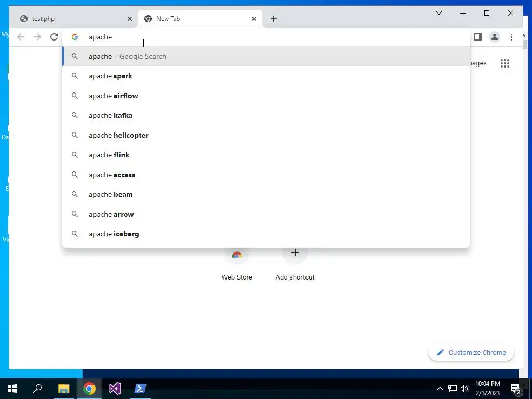The image size is (532, 399).
Task: Select the apache flink suggestion
Action: click(266, 155)
